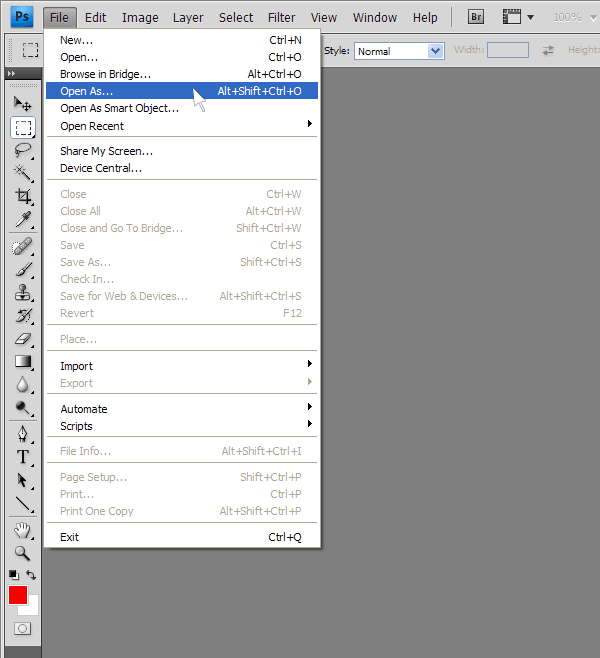Expand the Automate submenu
Viewport: 600px width, 658px height.
coord(182,409)
